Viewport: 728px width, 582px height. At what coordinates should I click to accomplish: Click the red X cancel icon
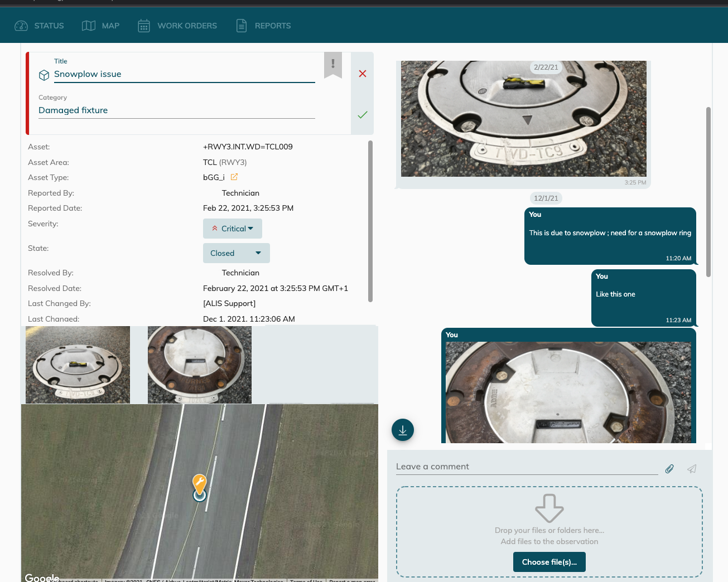click(x=363, y=74)
